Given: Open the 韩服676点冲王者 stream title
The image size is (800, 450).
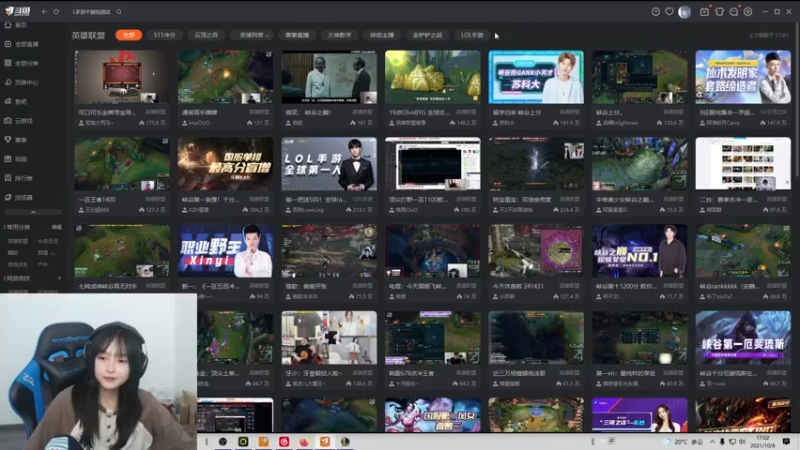Looking at the screenshot, I should [x=412, y=373].
